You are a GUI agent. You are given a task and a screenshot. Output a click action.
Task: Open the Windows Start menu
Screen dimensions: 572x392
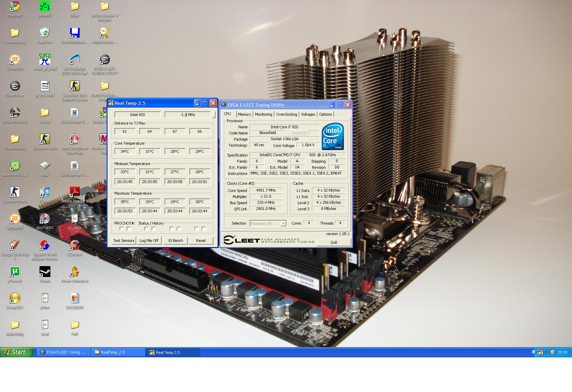tap(16, 352)
